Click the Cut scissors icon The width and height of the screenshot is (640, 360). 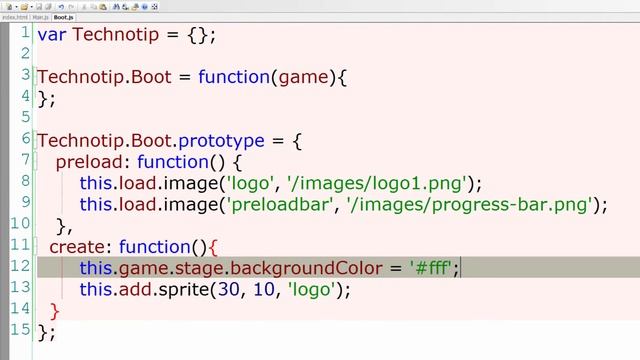84,7
